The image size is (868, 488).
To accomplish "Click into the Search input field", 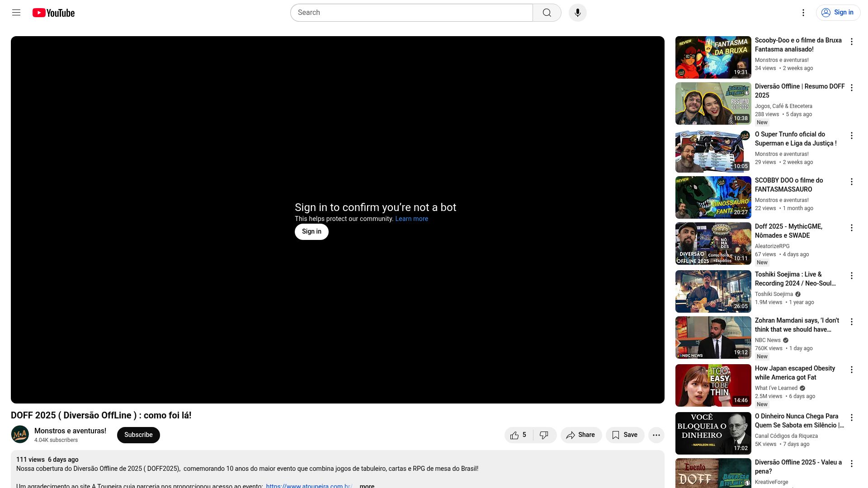I will coord(411,13).
